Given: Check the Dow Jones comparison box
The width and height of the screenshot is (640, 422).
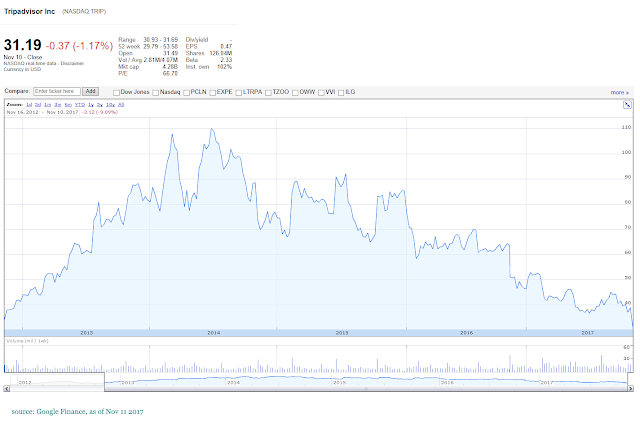Looking at the screenshot, I should [116, 93].
